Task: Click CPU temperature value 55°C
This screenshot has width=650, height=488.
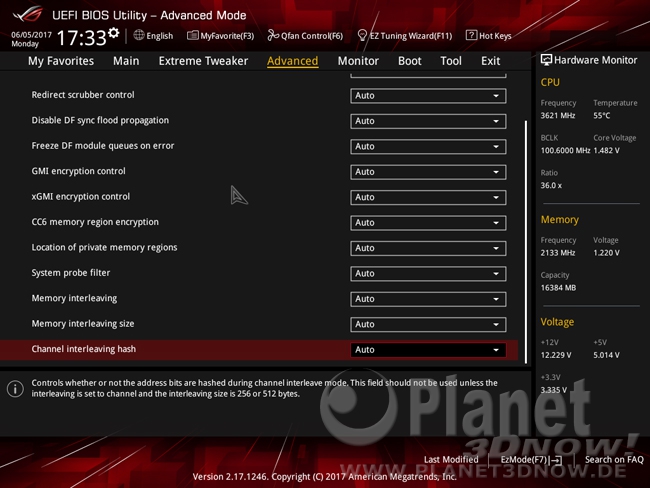Action: pos(601,116)
